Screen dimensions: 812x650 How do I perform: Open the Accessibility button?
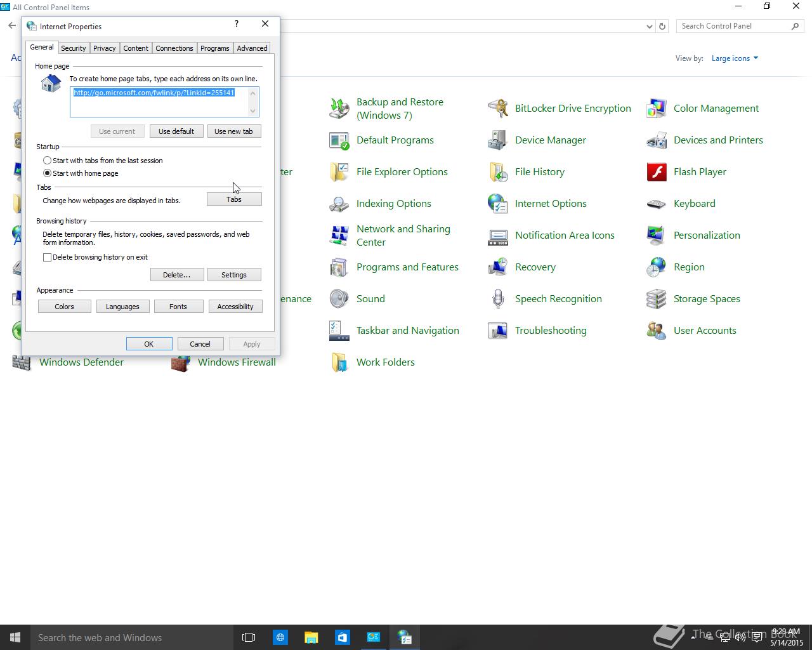point(235,307)
